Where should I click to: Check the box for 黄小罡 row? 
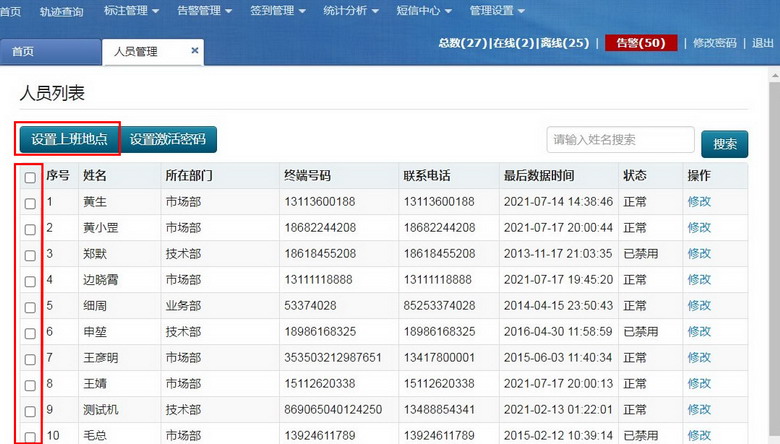30,229
